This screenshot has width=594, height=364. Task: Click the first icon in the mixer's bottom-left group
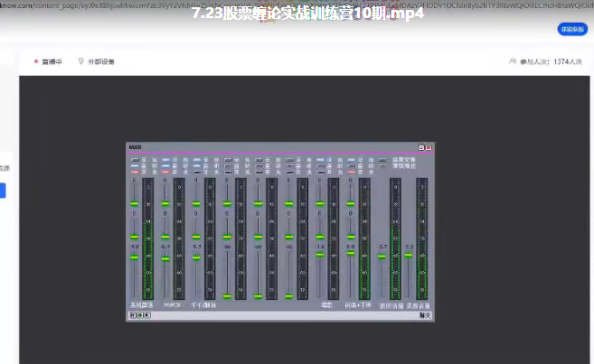coord(133,315)
